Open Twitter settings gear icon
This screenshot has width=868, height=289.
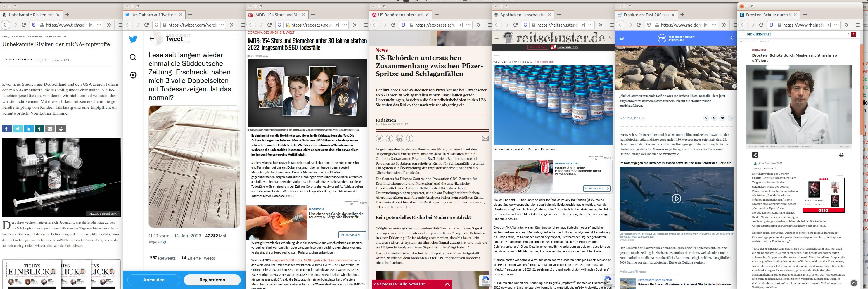133,75
